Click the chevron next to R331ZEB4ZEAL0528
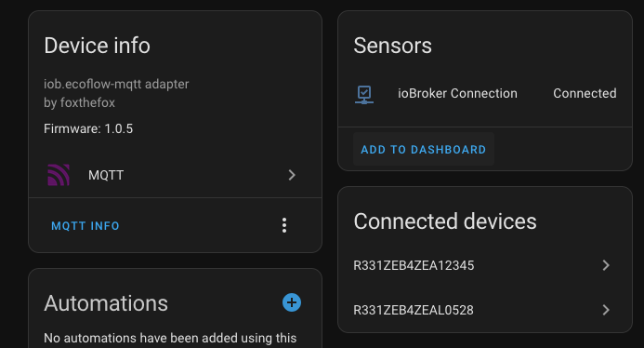The image size is (644, 348). (x=606, y=310)
